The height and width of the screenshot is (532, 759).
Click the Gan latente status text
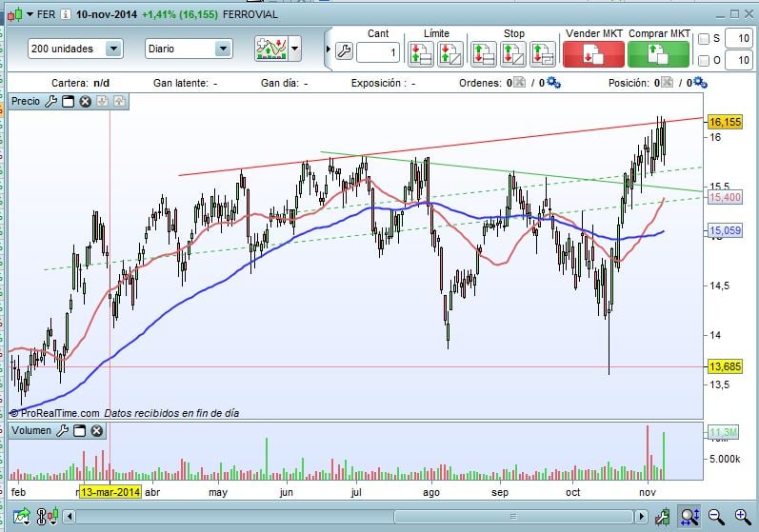[186, 83]
